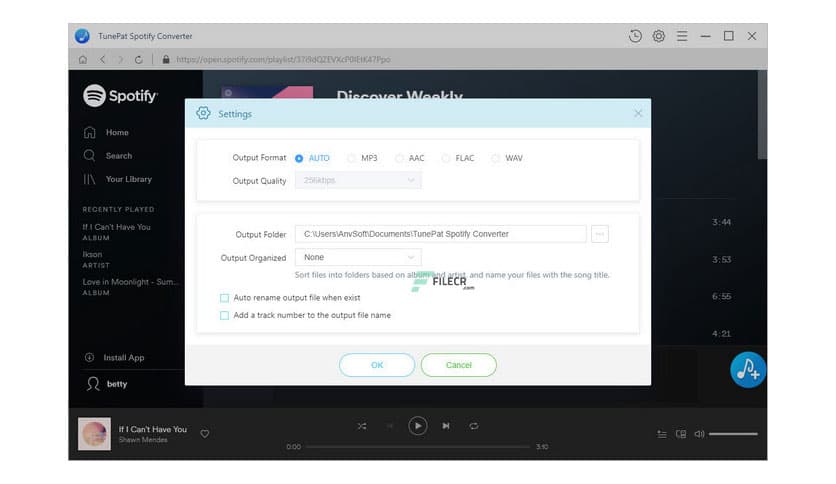Confirm settings with OK button
This screenshot has width=836, height=484.
377,365
